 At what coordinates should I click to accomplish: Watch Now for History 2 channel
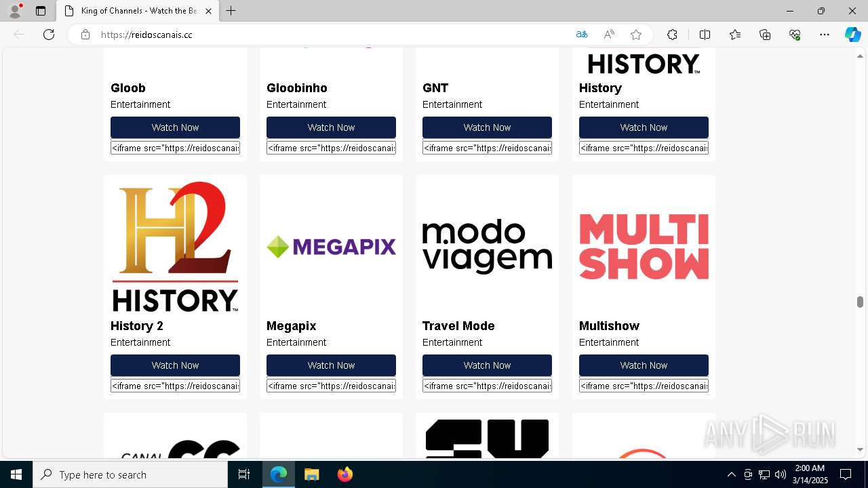point(175,365)
